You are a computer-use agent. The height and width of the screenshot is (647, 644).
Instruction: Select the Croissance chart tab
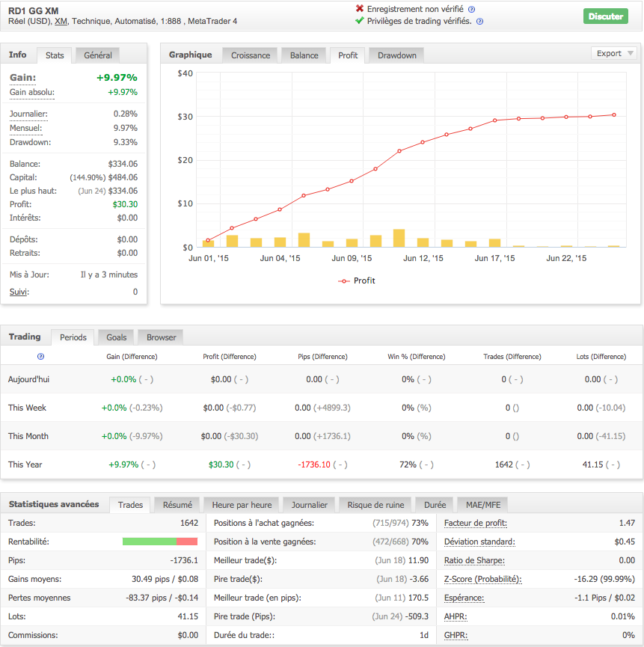251,55
